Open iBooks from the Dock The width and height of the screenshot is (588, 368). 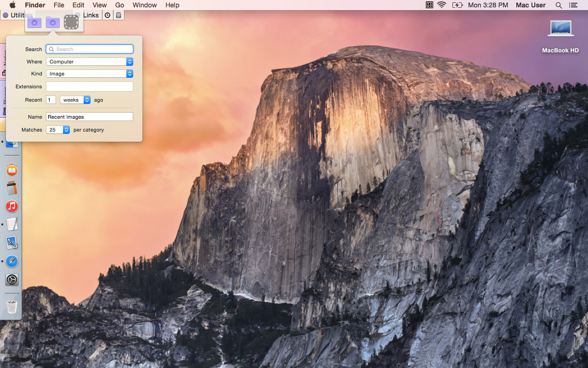[12, 170]
